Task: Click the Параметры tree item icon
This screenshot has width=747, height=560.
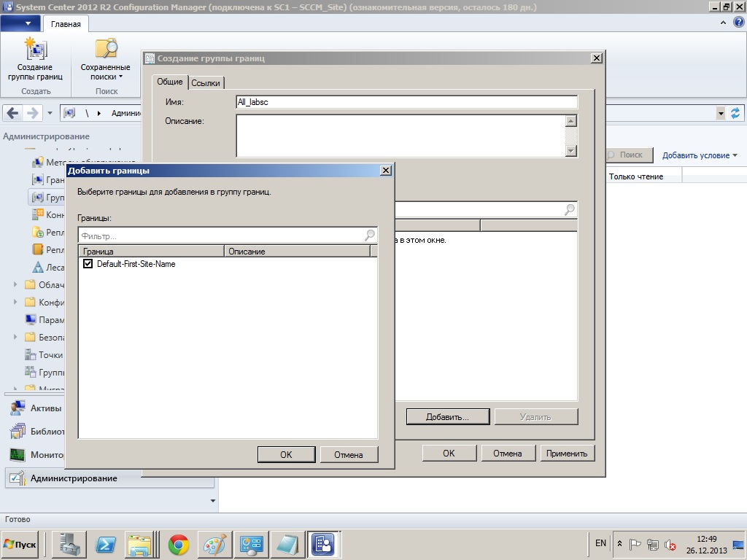Action: [x=31, y=319]
